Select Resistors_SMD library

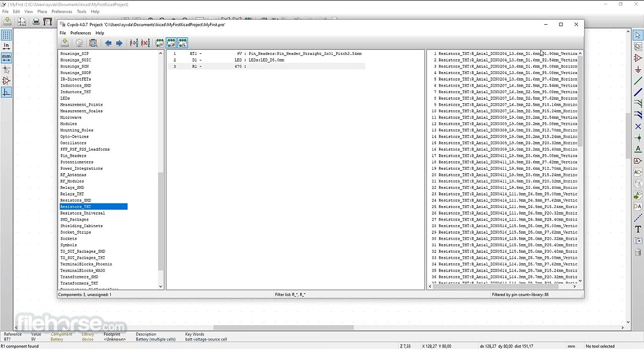[76, 200]
